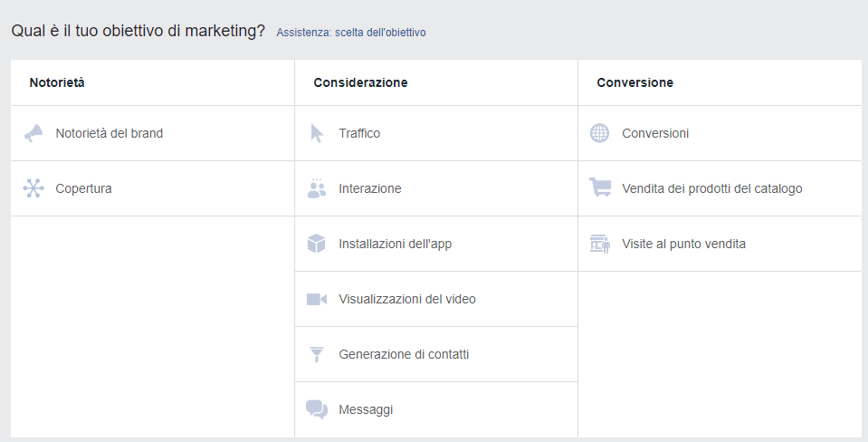This screenshot has height=442, width=868.
Task: Choose the 'Visite al punto vendita' objective
Action: point(683,244)
